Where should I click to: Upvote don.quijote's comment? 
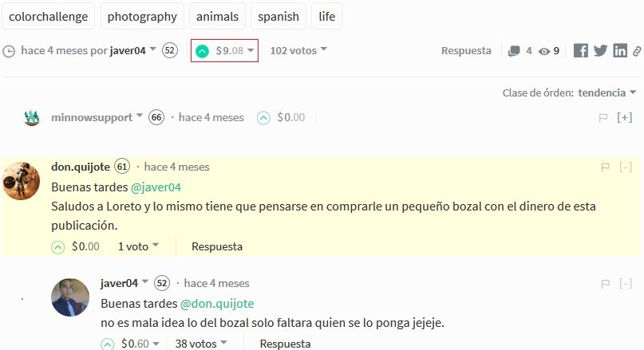pyautogui.click(x=57, y=247)
